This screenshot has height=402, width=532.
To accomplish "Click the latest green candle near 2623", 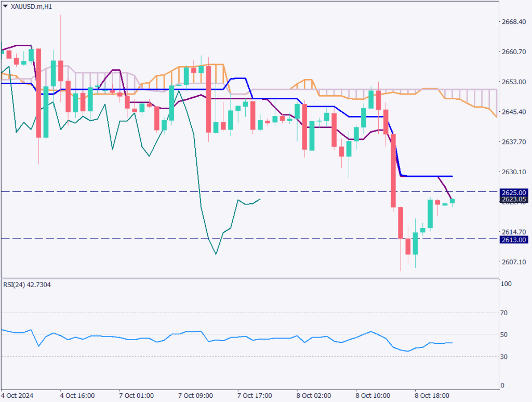I will [452, 201].
